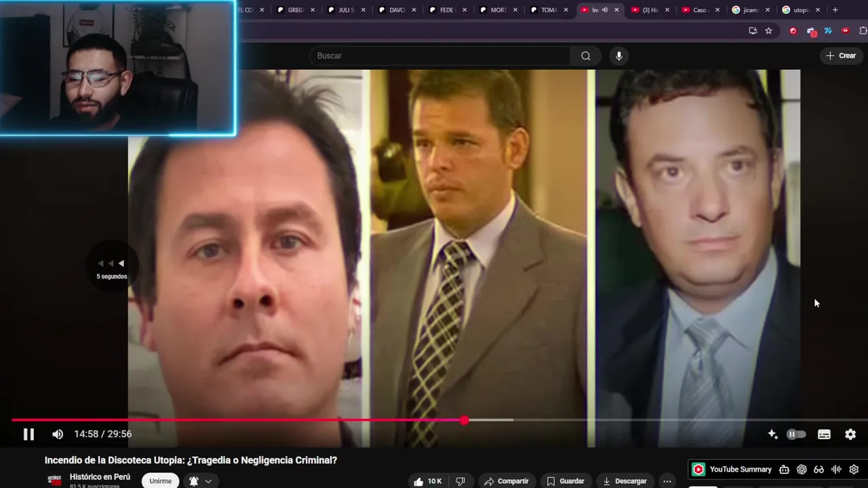Click the robot icon in YouTube Summary

click(785, 469)
